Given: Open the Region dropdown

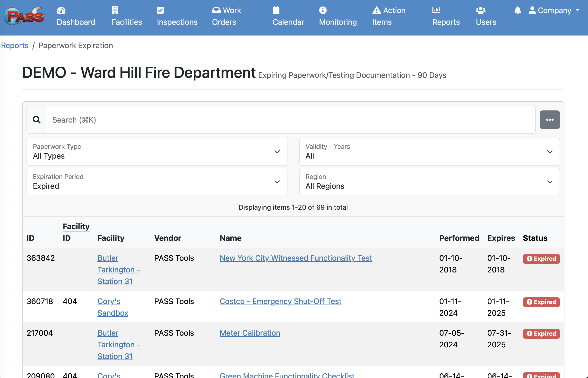Looking at the screenshot, I should tap(429, 182).
